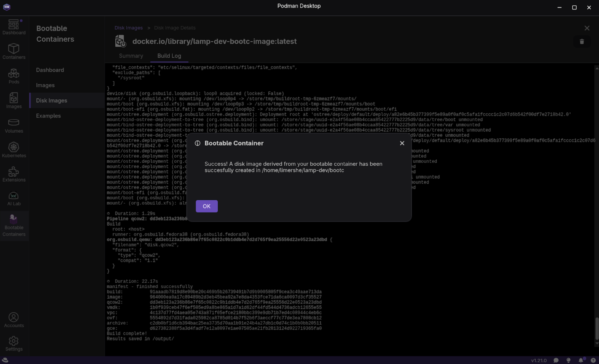Go to Pods in sidebar
599x364 pixels.
click(x=14, y=76)
